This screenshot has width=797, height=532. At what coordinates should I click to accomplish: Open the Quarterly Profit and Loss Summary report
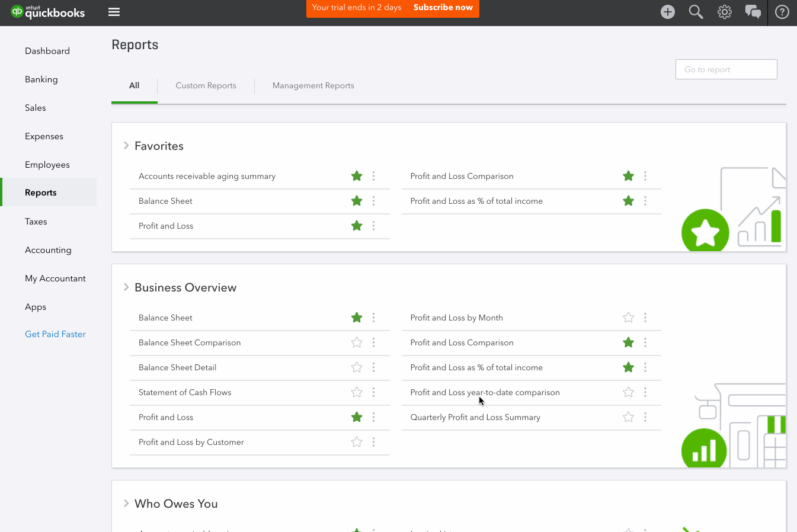[x=475, y=417]
